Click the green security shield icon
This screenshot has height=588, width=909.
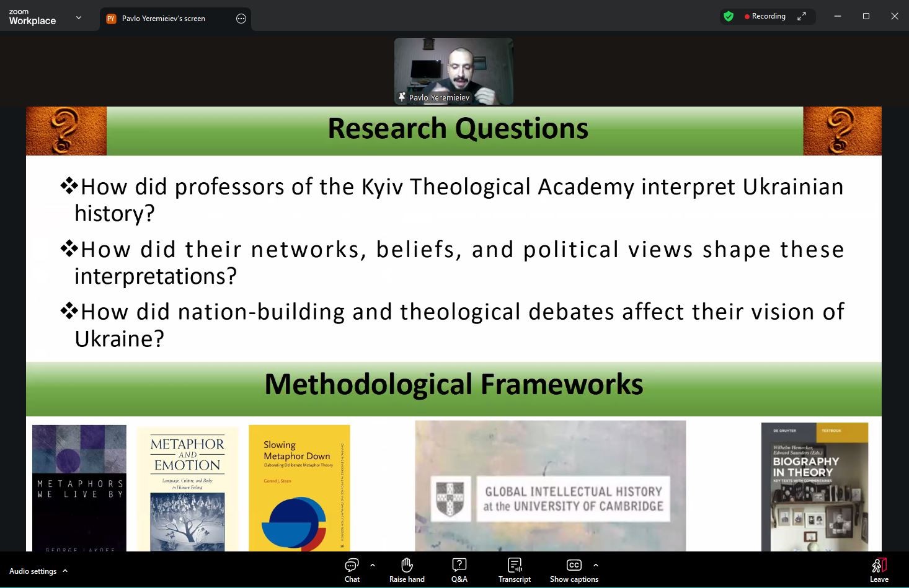click(729, 17)
